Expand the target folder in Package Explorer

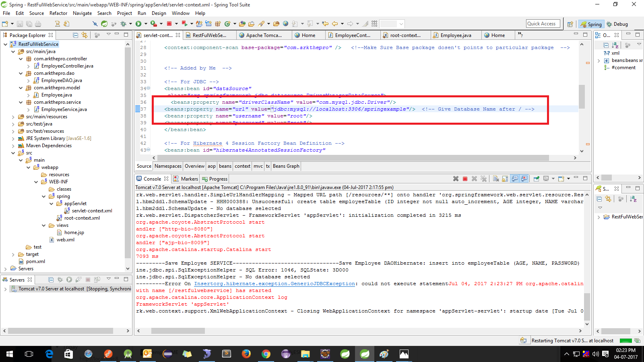pyautogui.click(x=13, y=254)
